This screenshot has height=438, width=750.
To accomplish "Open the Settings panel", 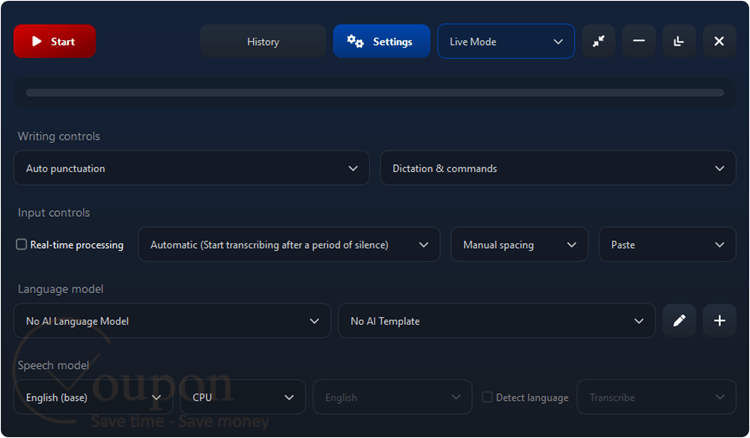I will 381,42.
